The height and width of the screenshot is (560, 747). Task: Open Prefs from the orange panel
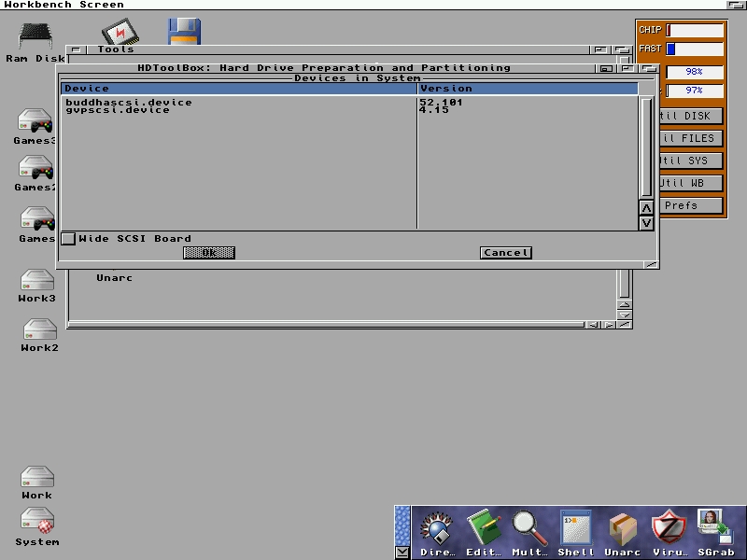click(x=690, y=205)
